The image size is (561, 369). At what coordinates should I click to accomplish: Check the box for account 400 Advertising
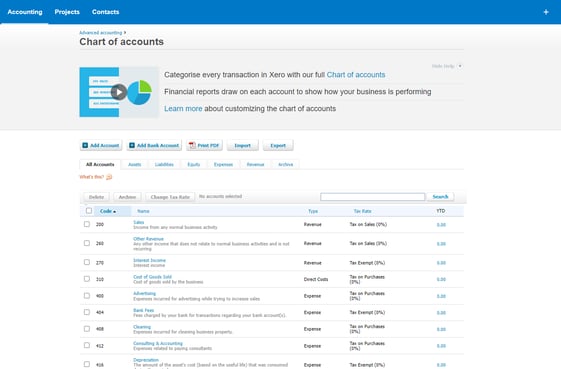[87, 295]
